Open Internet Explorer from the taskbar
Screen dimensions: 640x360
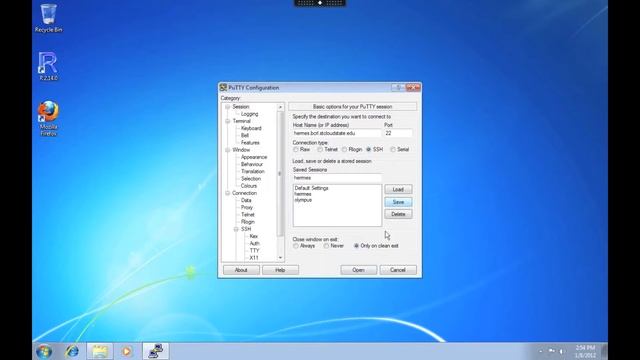[72, 351]
